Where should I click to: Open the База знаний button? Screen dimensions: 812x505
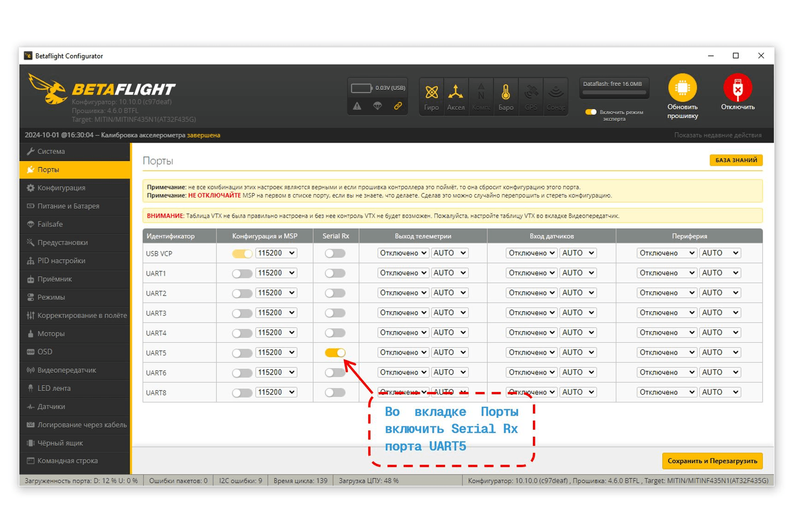(736, 160)
